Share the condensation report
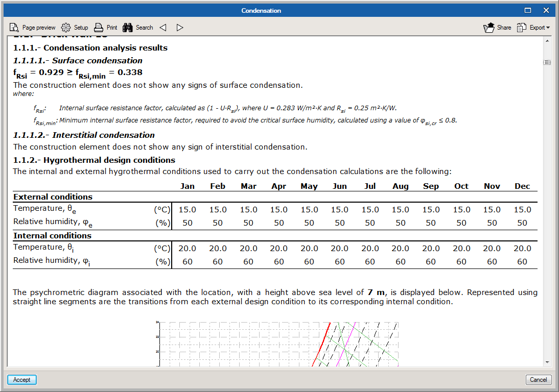Screen dimensions: 559x392 pyautogui.click(x=497, y=28)
